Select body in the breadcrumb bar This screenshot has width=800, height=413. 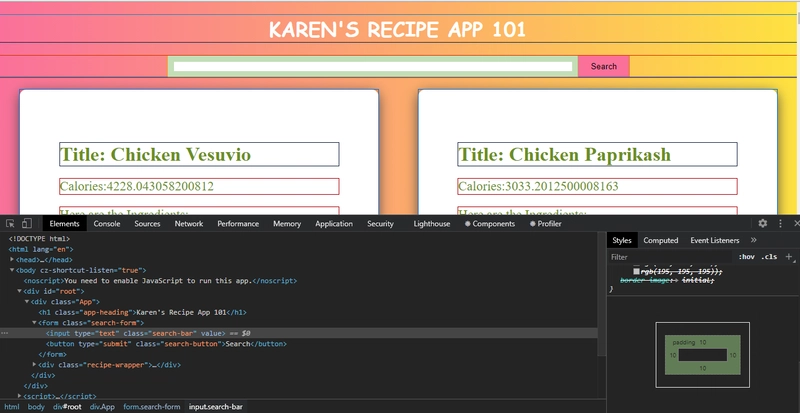[36, 407]
